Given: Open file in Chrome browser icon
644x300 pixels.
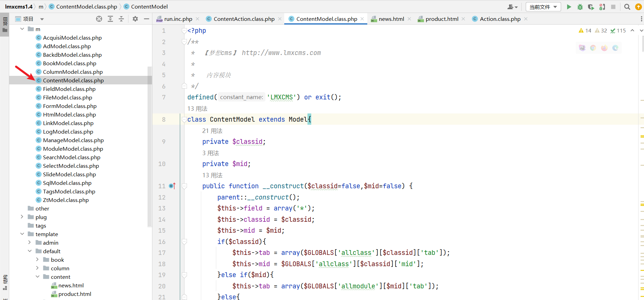Looking at the screenshot, I should (x=593, y=48).
